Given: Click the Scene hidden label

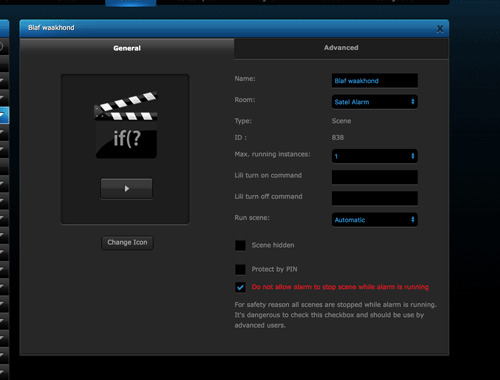Looking at the screenshot, I should point(273,245).
